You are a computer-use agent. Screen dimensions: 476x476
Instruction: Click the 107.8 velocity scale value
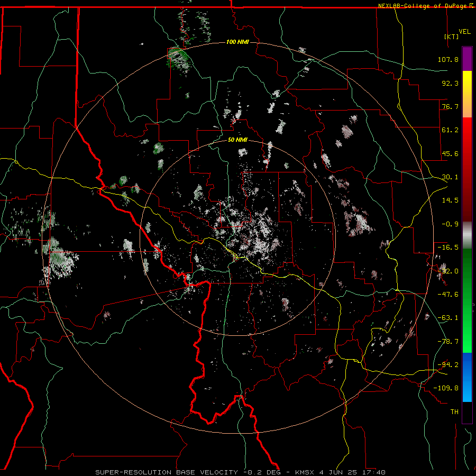click(448, 59)
